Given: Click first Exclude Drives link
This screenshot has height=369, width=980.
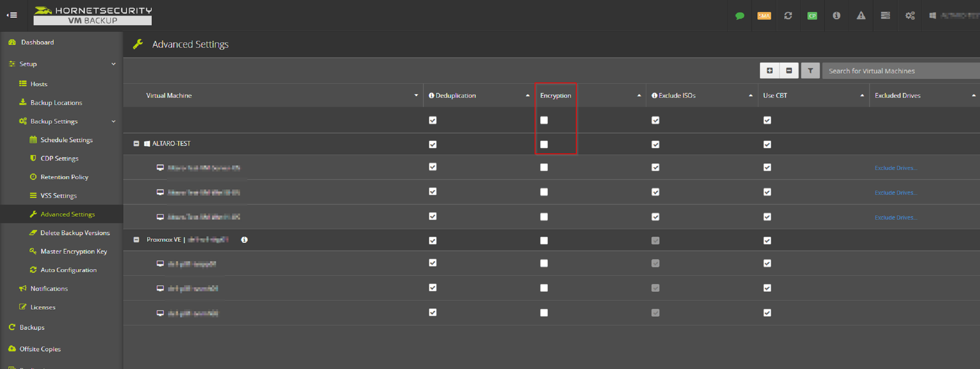Looking at the screenshot, I should [x=896, y=168].
